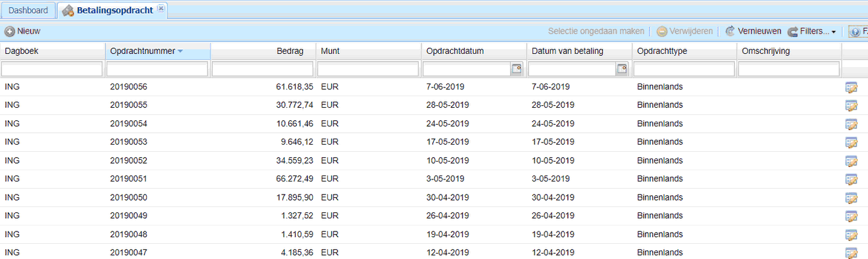Screen dimensions: 868x259
Task: Open row icon for order 20190054
Action: (851, 124)
